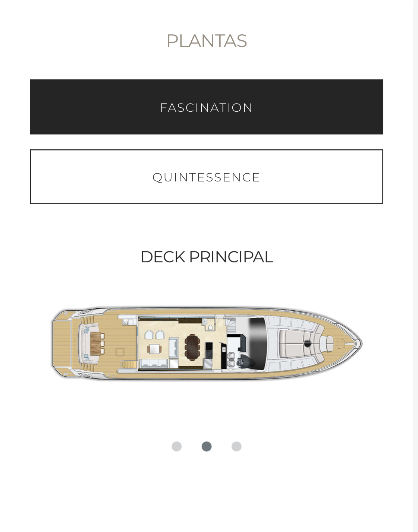Switch to the QUINTESSENCE deck plans

207,176
